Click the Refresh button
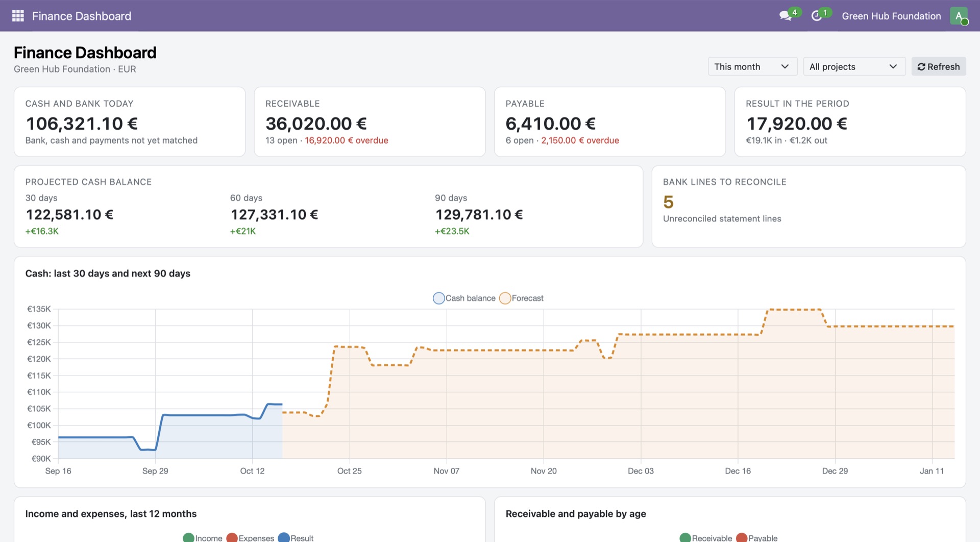 [x=939, y=66]
